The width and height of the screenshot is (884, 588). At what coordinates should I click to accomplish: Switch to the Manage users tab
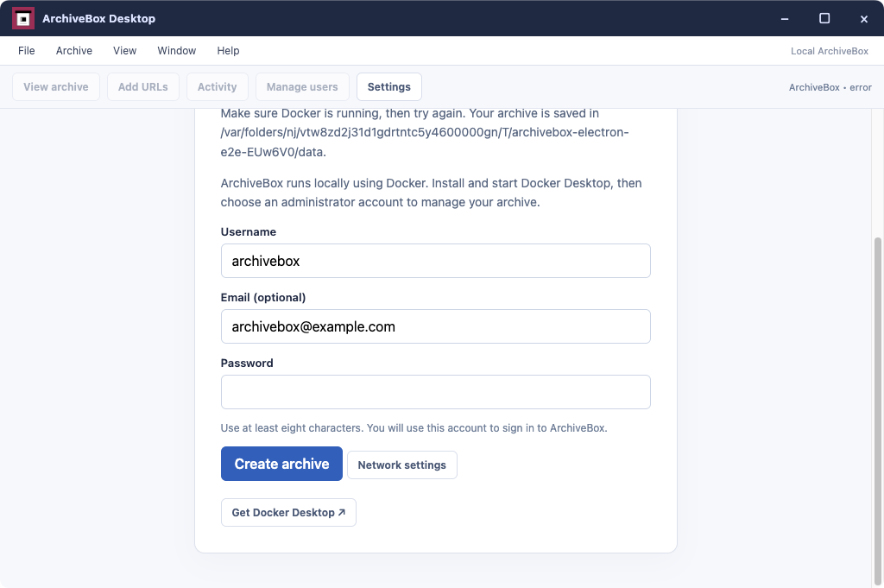[x=302, y=87]
